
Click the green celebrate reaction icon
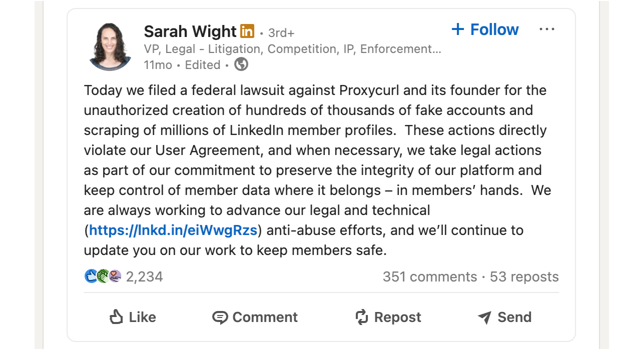(103, 276)
